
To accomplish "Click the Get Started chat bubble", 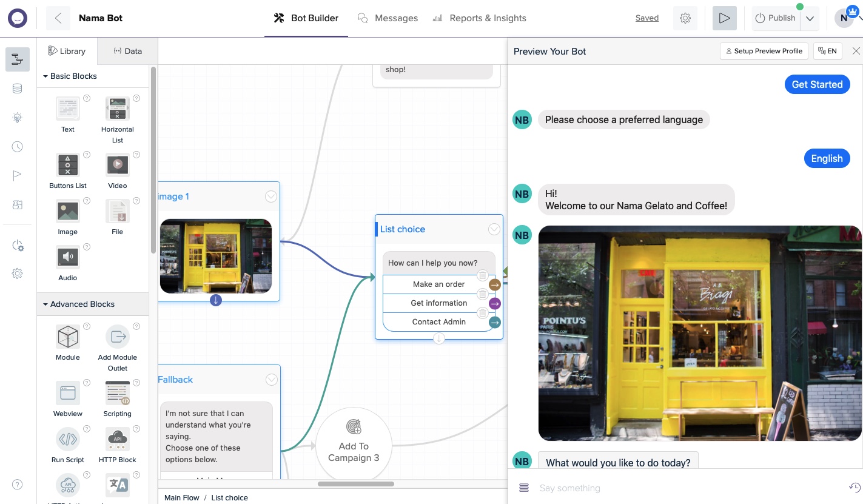I will (817, 84).
